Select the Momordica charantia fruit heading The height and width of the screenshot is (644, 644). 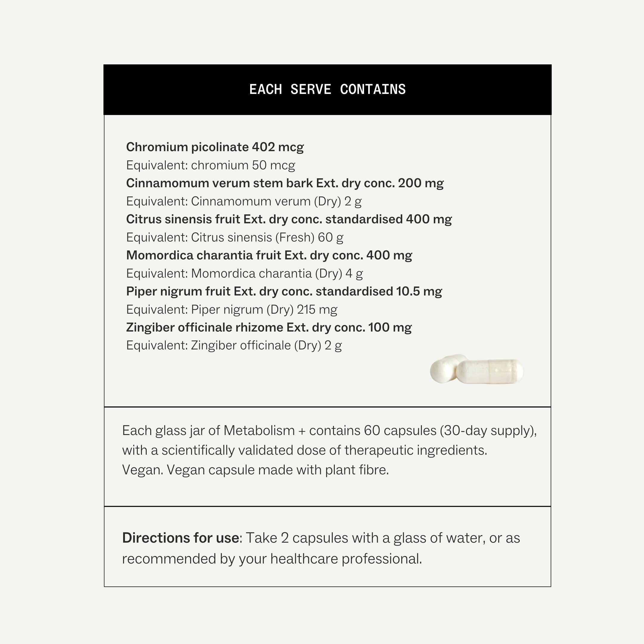click(269, 255)
